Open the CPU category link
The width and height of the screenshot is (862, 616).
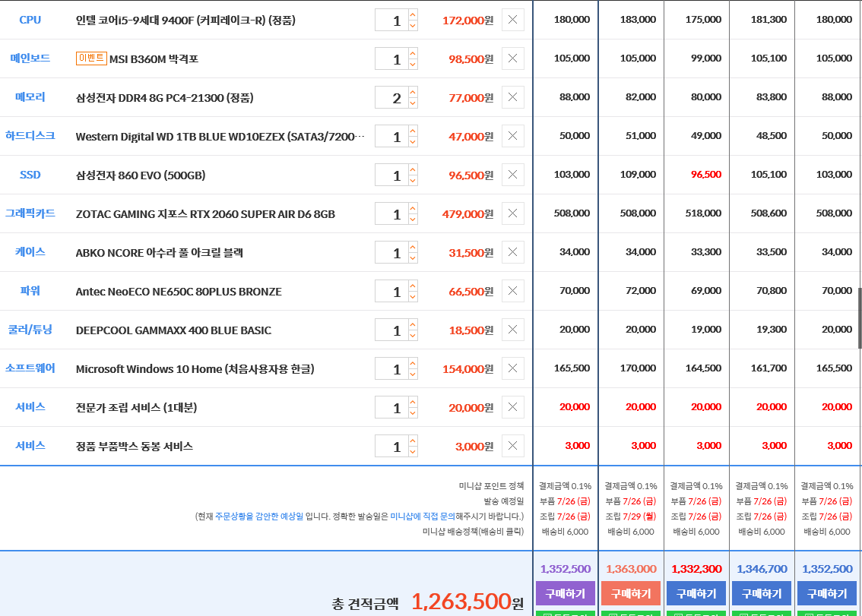(x=30, y=20)
